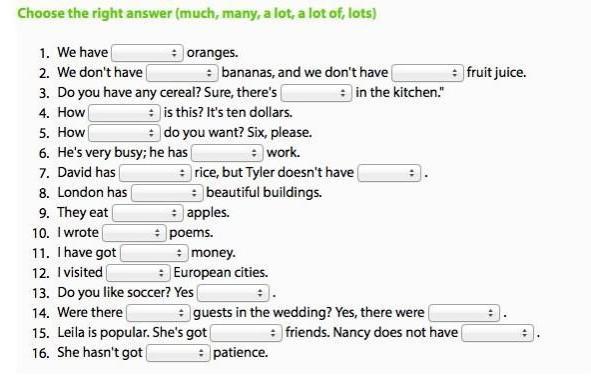The height and width of the screenshot is (390, 591).
Task: Open the dropdown after 'Nancy does not have'
Action: [x=498, y=333]
